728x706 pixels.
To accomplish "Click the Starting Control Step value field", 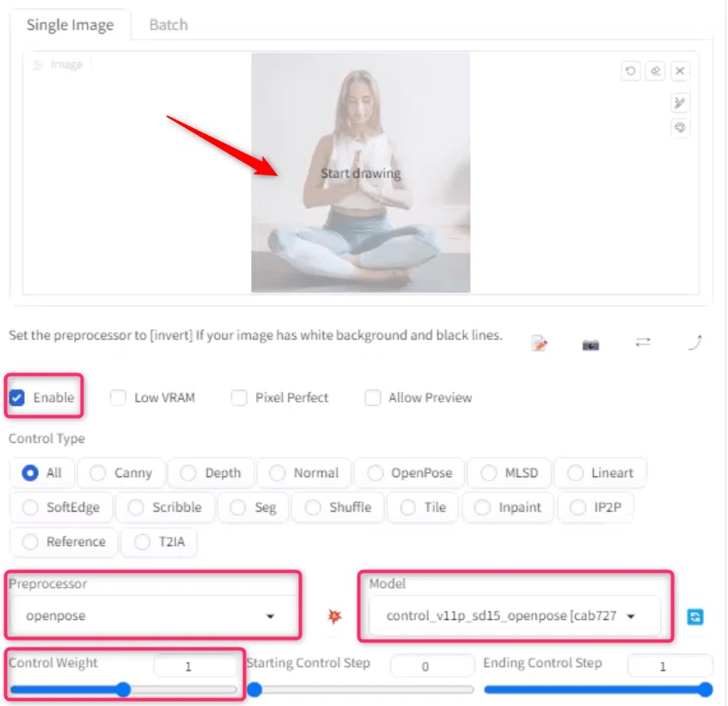I will [x=432, y=666].
